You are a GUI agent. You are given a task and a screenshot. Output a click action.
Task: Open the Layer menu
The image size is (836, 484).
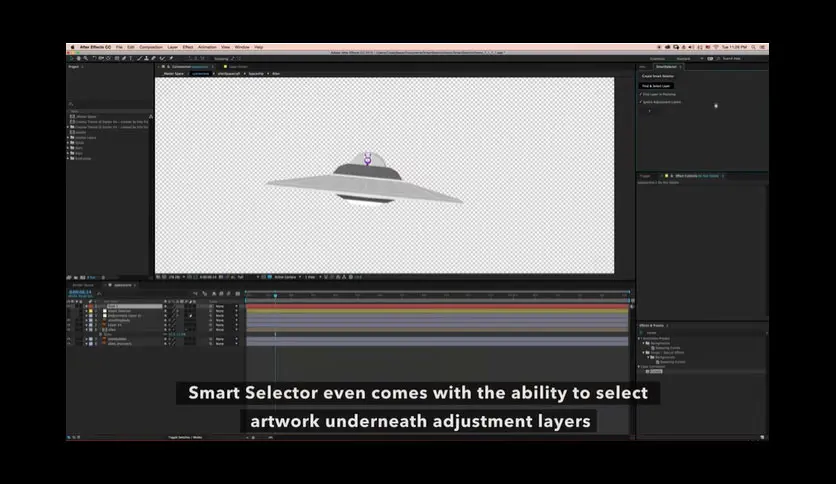point(173,47)
